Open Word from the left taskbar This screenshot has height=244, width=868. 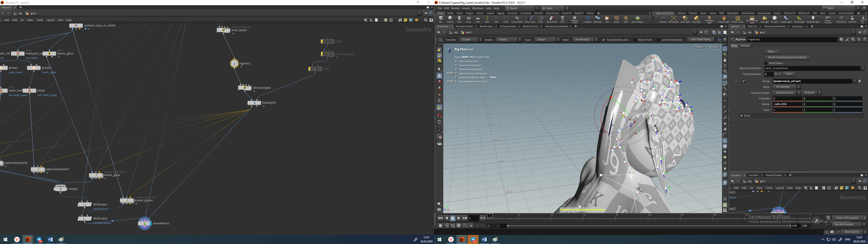[x=50, y=240]
